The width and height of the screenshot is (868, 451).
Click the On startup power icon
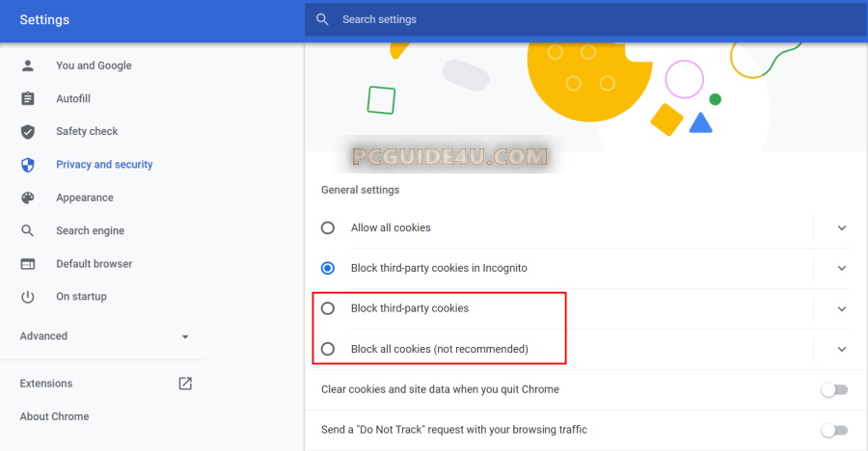tap(28, 297)
